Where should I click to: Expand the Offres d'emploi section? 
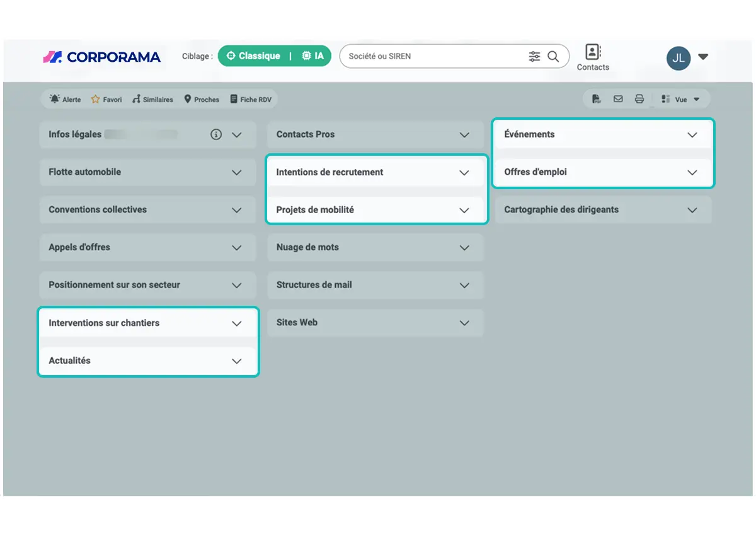click(604, 172)
